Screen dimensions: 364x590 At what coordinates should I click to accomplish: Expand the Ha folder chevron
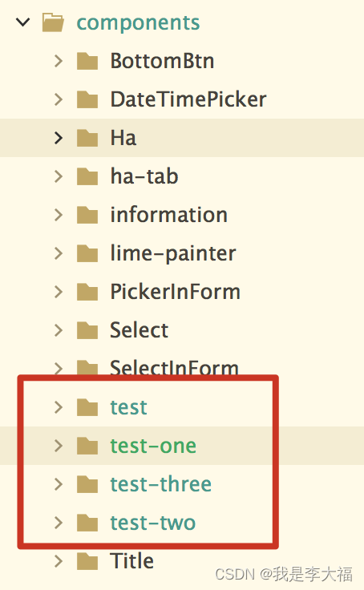(59, 138)
